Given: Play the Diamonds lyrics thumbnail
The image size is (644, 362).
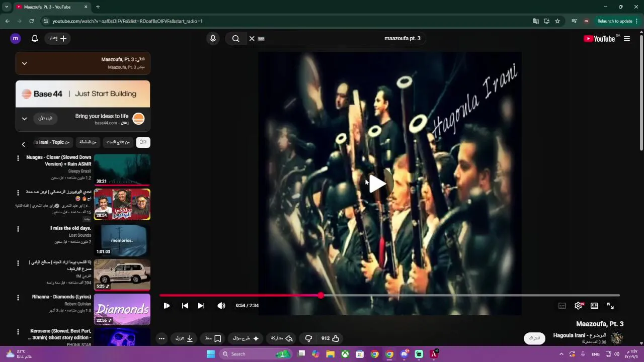Looking at the screenshot, I should [x=122, y=309].
